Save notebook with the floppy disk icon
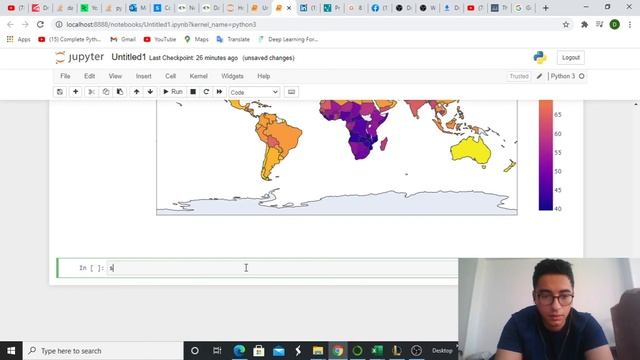Screen dimensions: 640x360 60,92
